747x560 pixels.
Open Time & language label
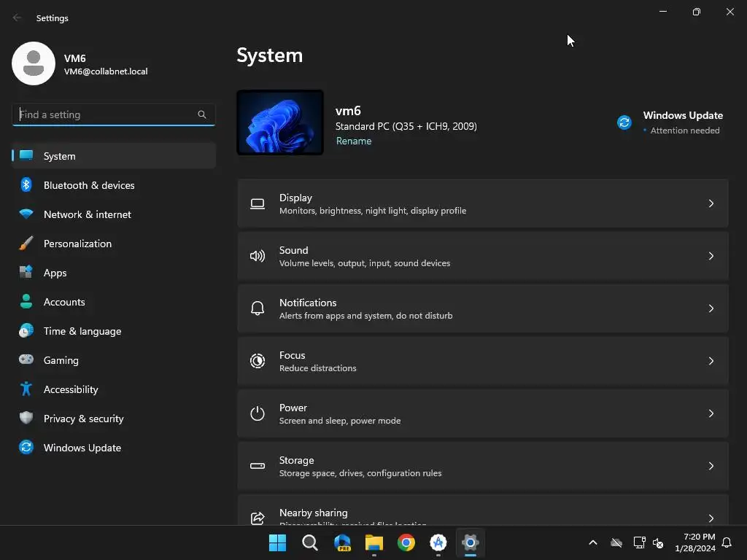click(82, 331)
